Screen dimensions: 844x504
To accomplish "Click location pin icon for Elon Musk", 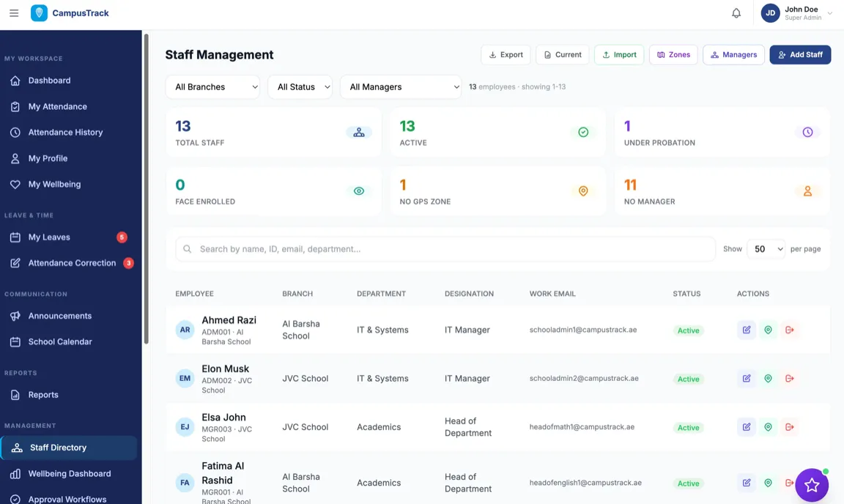I will [x=768, y=379].
